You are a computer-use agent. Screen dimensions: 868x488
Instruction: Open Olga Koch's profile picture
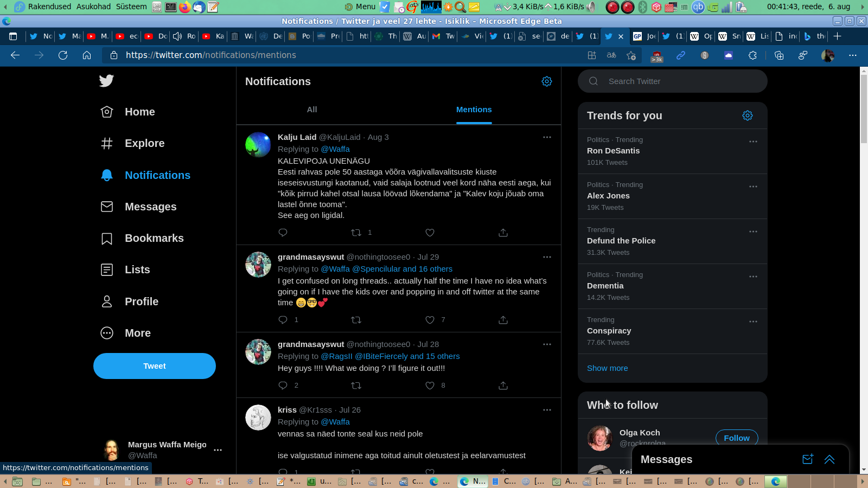pyautogui.click(x=600, y=438)
